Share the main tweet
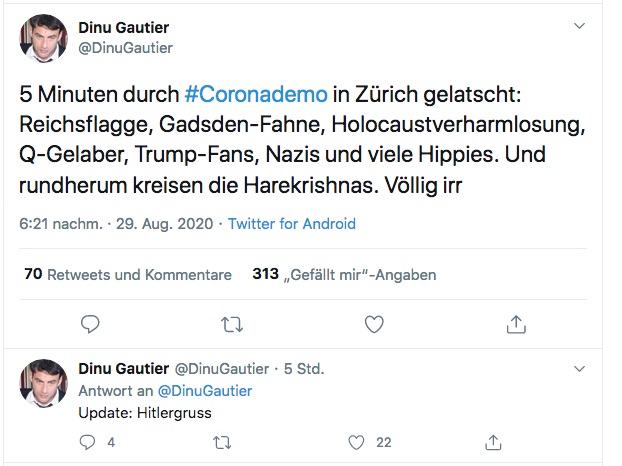622x466 pixels. (x=516, y=323)
